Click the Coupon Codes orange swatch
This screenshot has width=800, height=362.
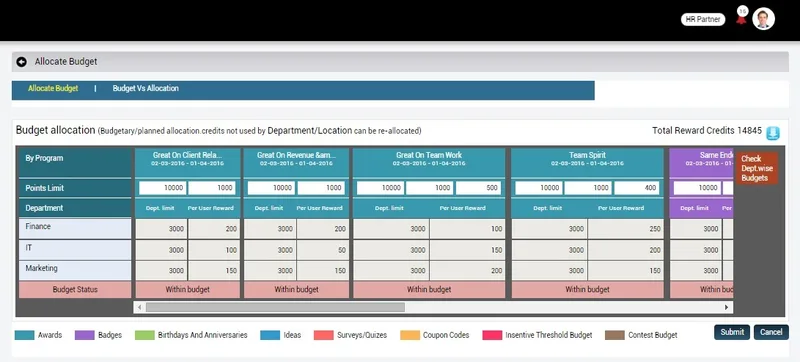[x=410, y=335]
